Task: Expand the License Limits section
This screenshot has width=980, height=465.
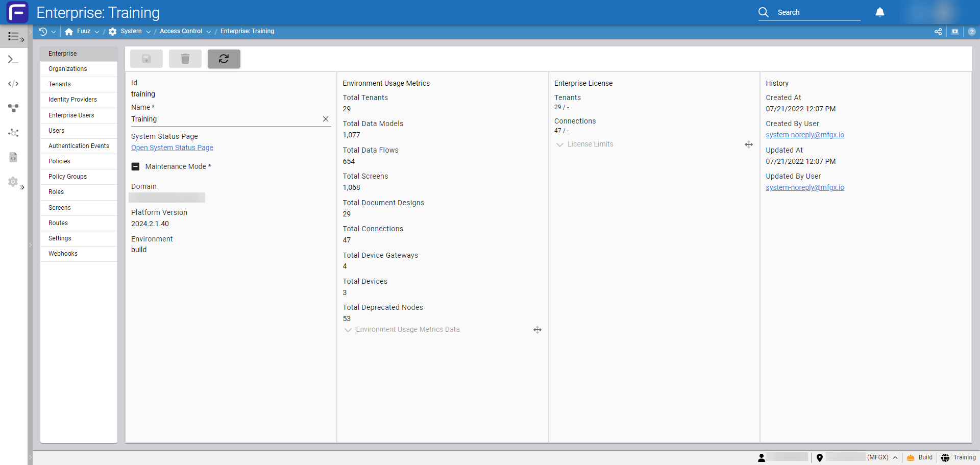Action: 560,144
